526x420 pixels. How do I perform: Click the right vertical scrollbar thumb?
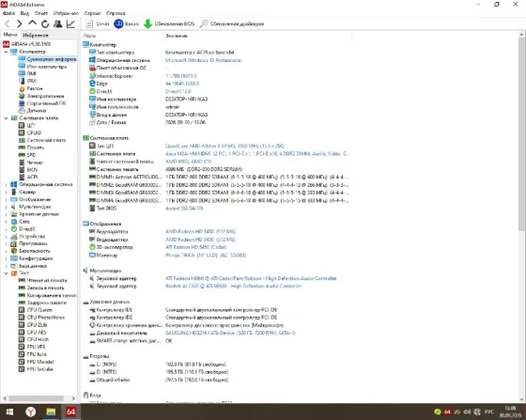521,134
